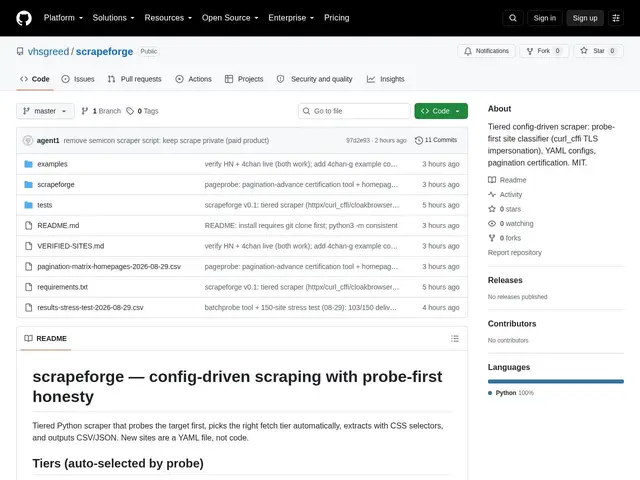Open the 11 Commits link
Image resolution: width=640 pixels, height=480 pixels.
pos(436,140)
